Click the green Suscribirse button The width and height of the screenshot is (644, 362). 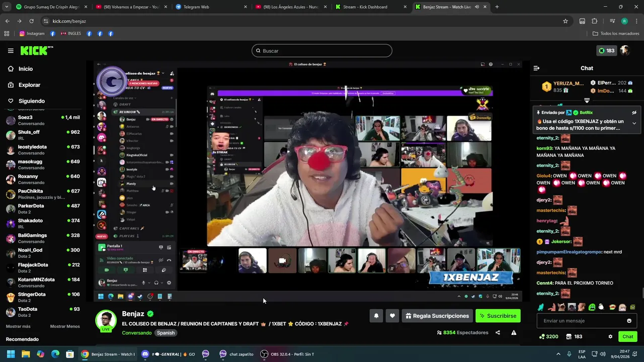(x=498, y=316)
